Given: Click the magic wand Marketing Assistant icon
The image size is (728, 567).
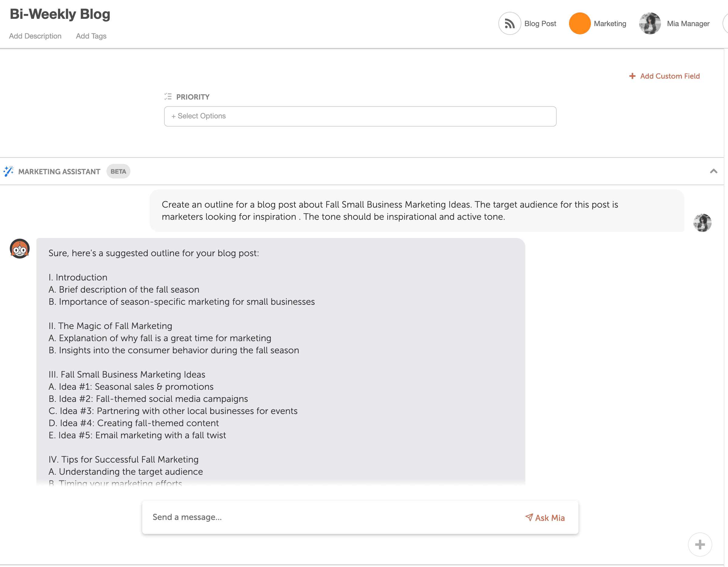Looking at the screenshot, I should click(x=9, y=171).
